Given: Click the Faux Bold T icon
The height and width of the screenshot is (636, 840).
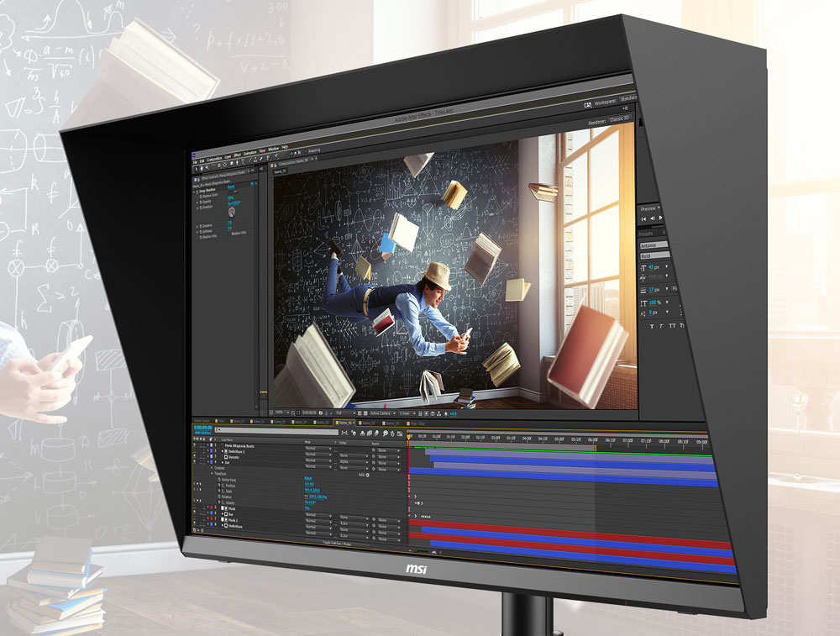Looking at the screenshot, I should pos(651,325).
